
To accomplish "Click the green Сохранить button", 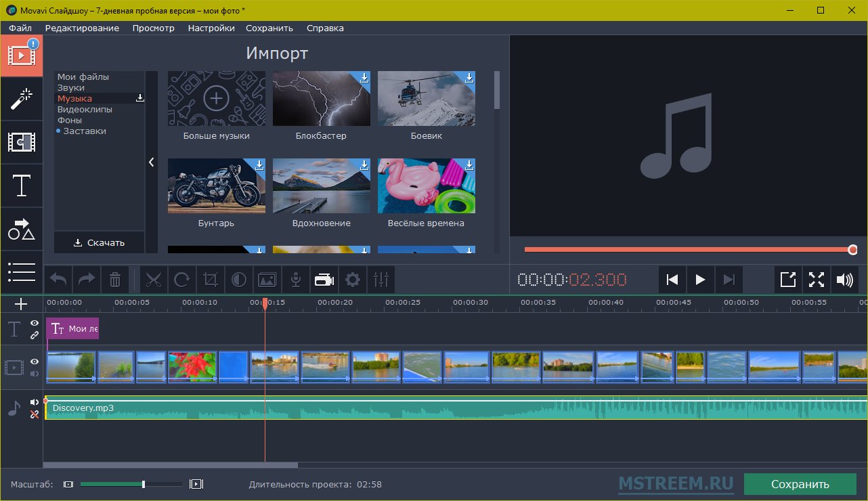I will pos(800,484).
